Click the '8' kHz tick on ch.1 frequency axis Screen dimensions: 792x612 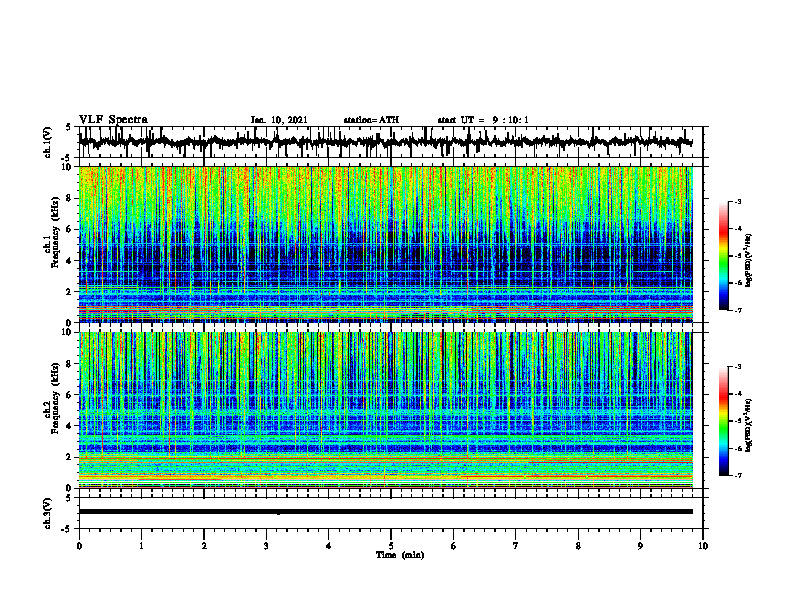tap(69, 198)
